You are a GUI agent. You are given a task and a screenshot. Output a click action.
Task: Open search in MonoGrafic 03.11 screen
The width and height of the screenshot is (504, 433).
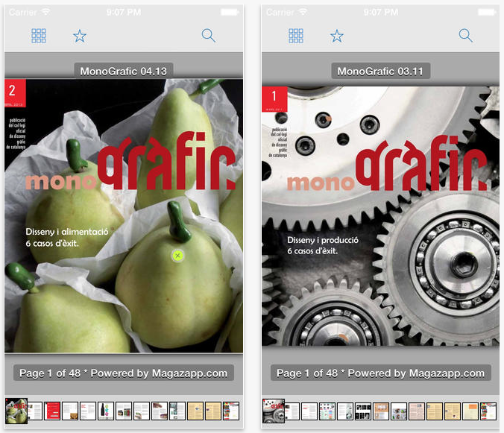coord(465,35)
